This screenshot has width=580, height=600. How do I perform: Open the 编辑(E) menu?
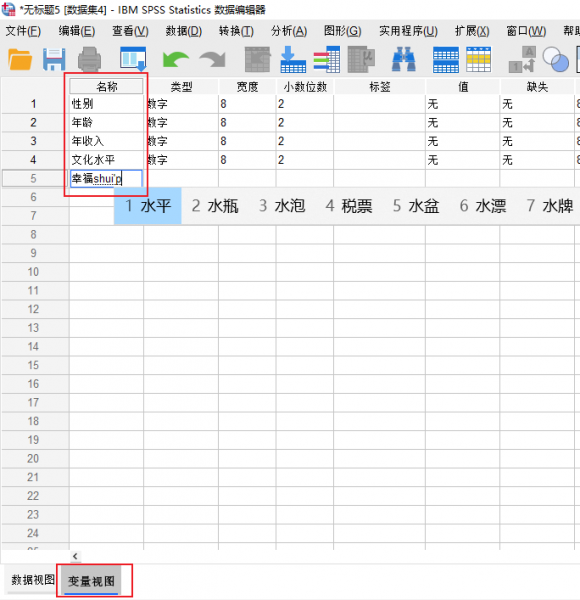pos(77,31)
